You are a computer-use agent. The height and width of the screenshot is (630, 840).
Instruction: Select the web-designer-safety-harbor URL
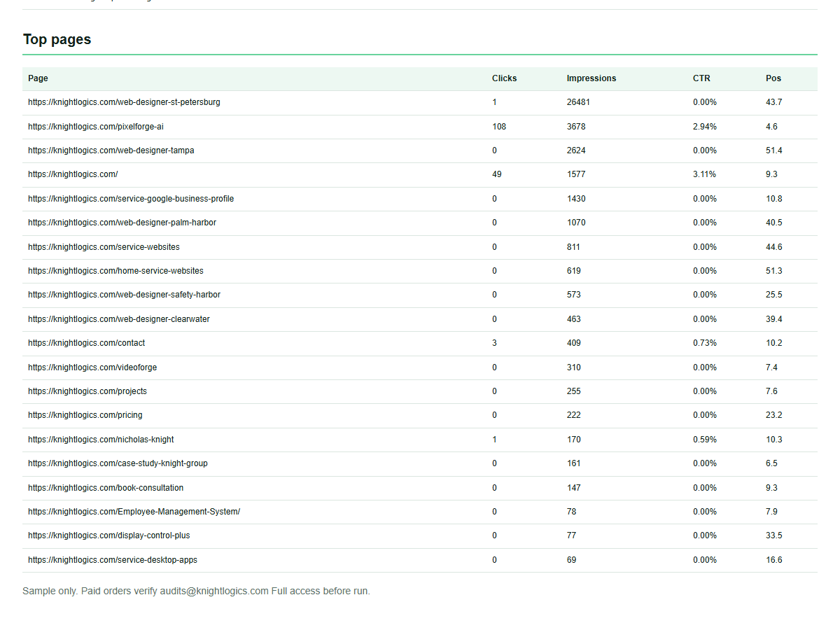point(125,295)
